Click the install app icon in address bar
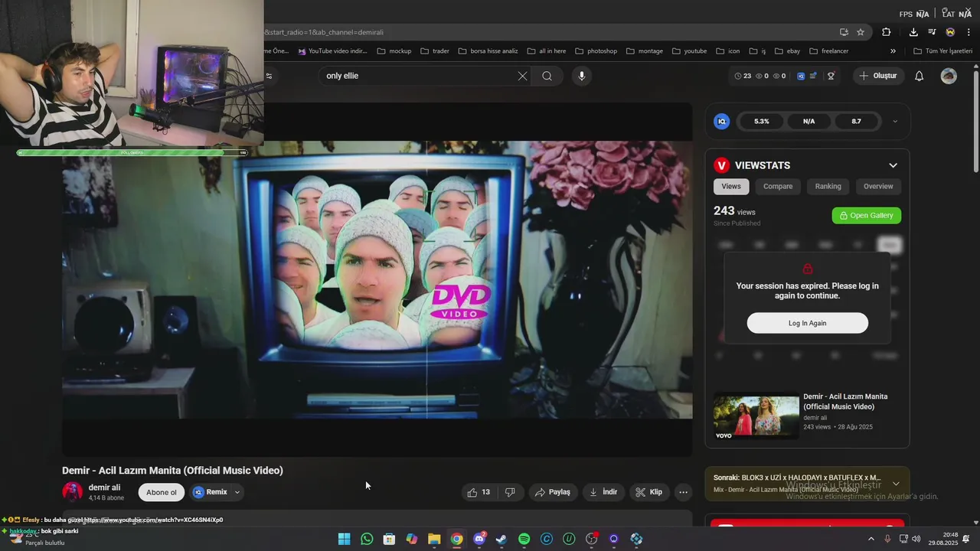Image resolution: width=980 pixels, height=551 pixels. pyautogui.click(x=844, y=32)
